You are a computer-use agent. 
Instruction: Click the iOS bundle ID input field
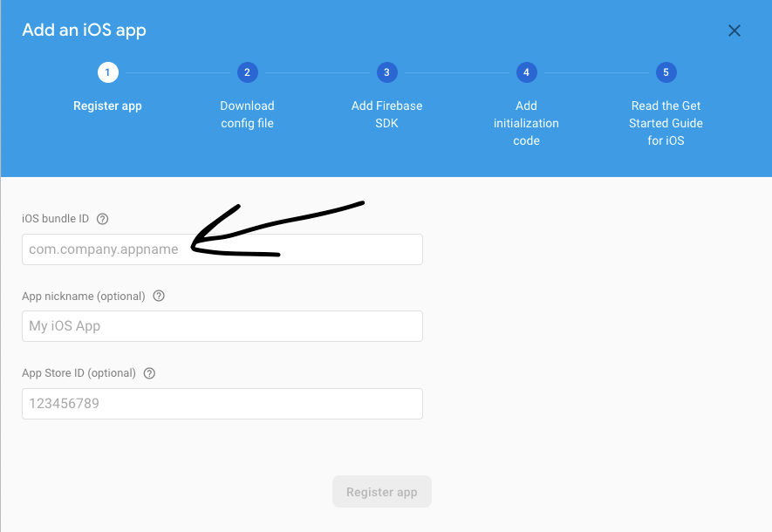click(222, 249)
